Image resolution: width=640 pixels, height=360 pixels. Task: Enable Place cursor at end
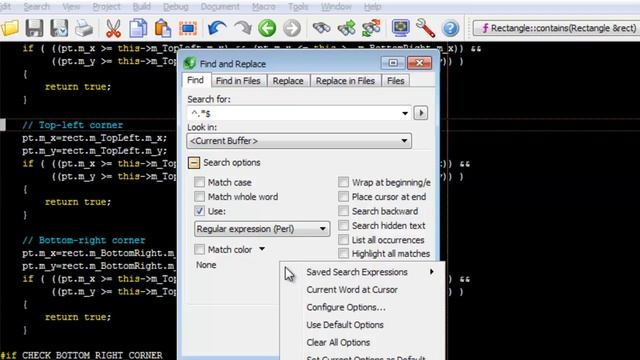click(343, 197)
